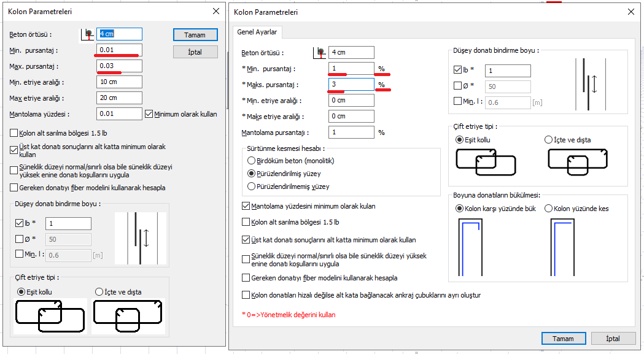Image resolution: width=644 pixels, height=354 pixels.
Task: Enable Süneklik düzeyi yüksek checkbox in right dialog
Action: coord(246,260)
